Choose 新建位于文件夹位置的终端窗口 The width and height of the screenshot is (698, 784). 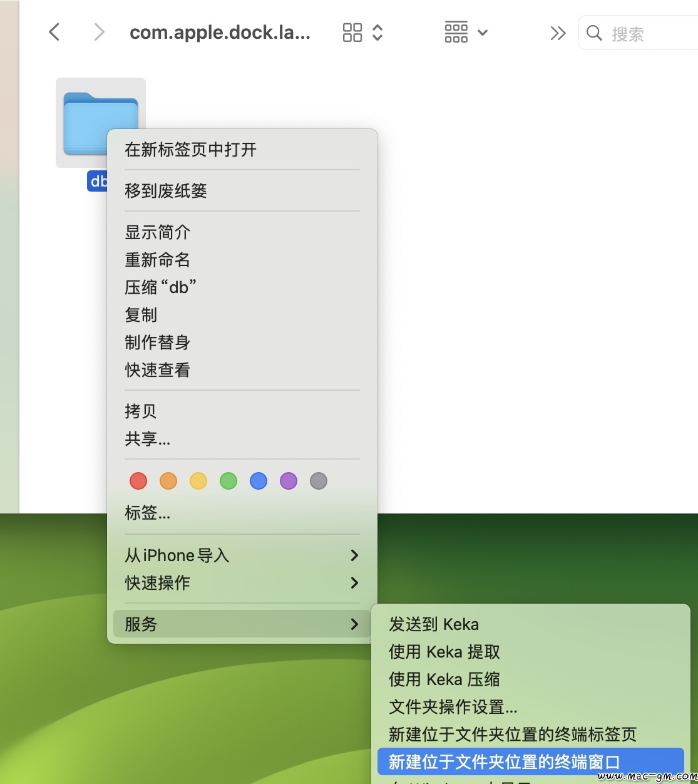(531, 762)
